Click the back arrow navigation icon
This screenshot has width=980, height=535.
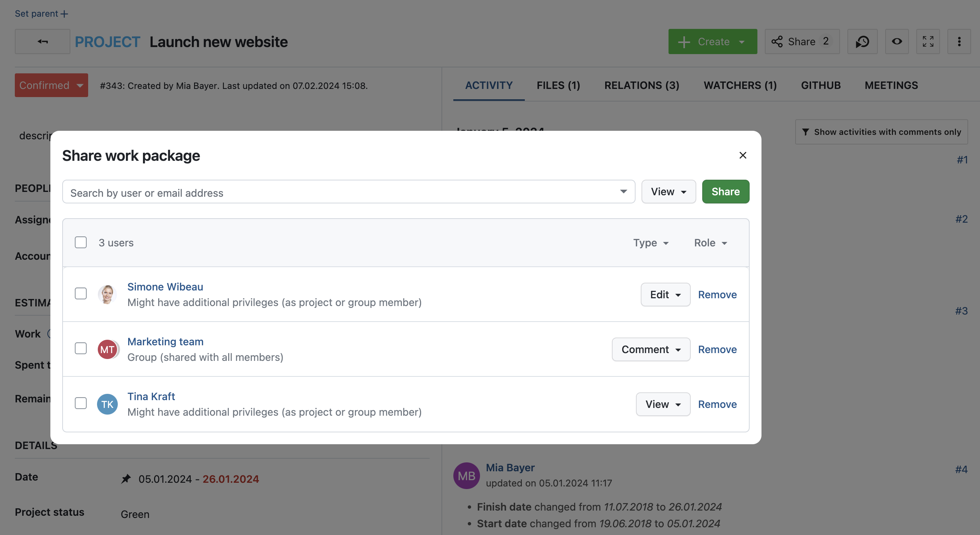(42, 41)
